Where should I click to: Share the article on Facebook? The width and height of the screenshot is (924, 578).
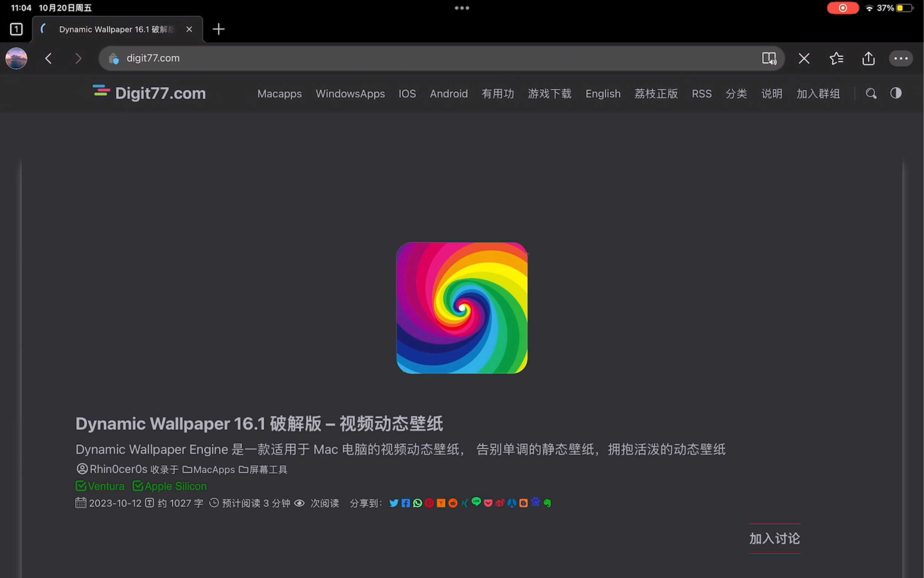(406, 503)
